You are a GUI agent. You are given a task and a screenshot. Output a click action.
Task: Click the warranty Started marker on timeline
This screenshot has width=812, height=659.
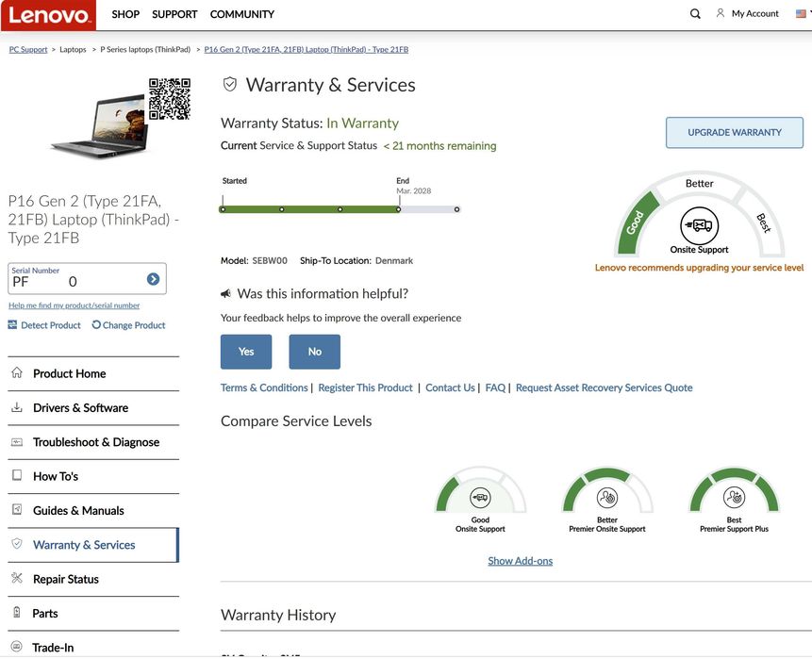point(223,209)
